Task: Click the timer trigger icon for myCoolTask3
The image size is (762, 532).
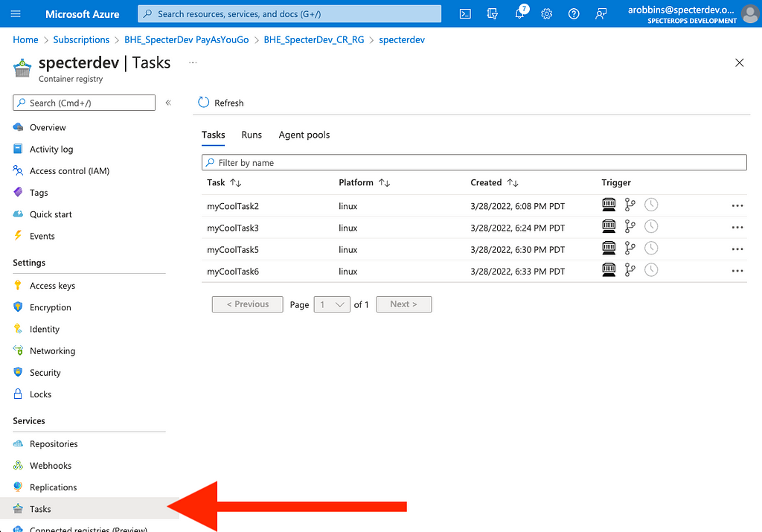Action: pos(651,226)
